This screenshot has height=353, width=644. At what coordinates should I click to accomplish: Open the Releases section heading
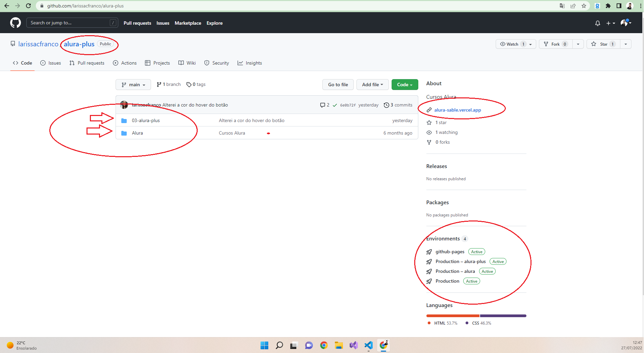437,166
